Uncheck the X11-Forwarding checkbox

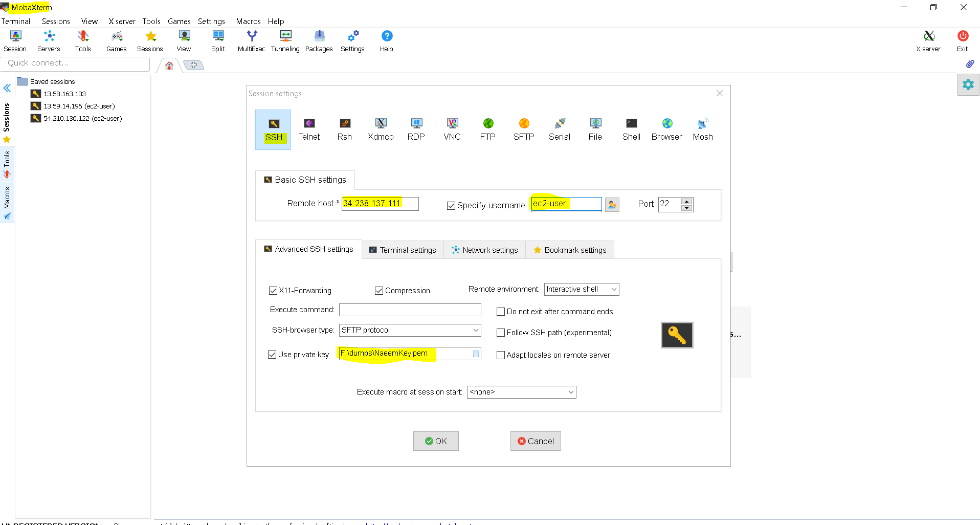tap(273, 291)
